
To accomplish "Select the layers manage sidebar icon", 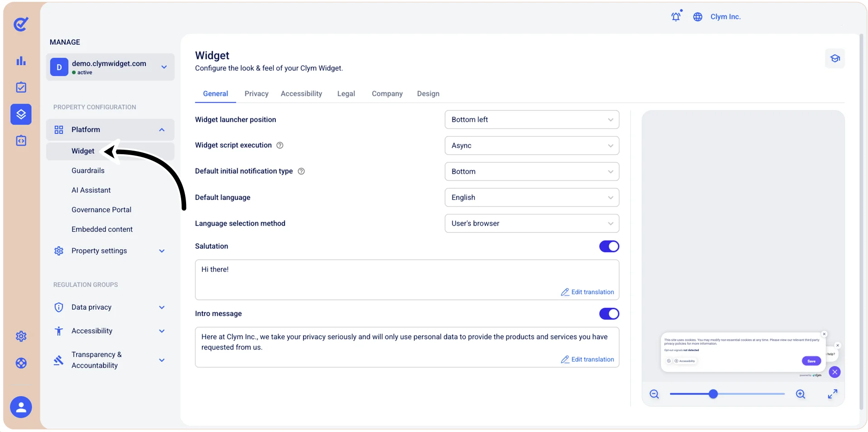I will [x=21, y=114].
